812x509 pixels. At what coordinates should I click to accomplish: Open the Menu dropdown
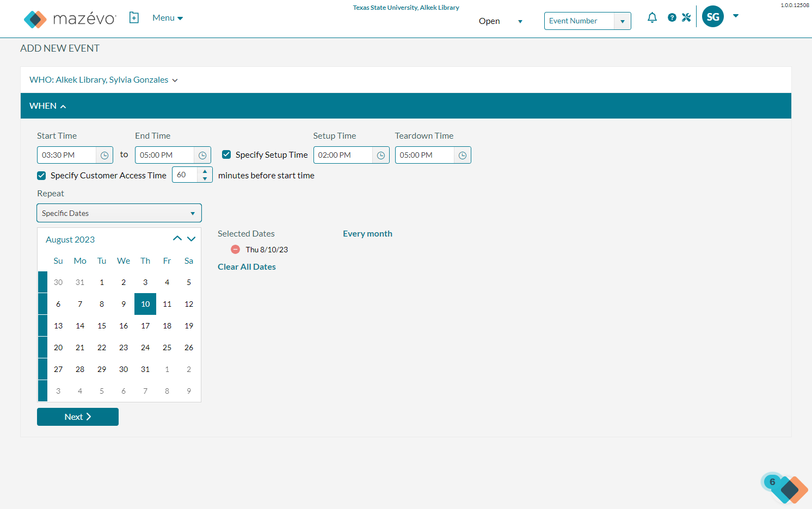pyautogui.click(x=168, y=18)
